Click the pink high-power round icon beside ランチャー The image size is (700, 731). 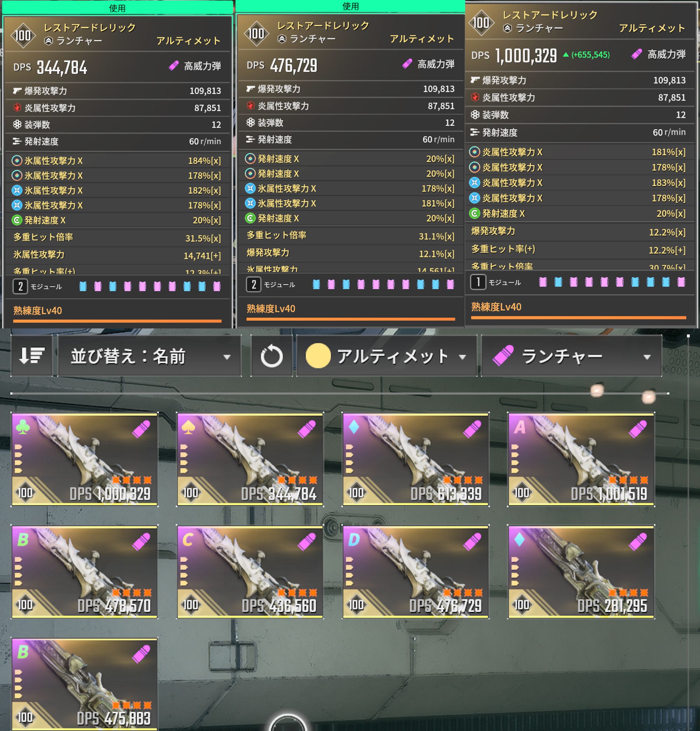coord(503,355)
